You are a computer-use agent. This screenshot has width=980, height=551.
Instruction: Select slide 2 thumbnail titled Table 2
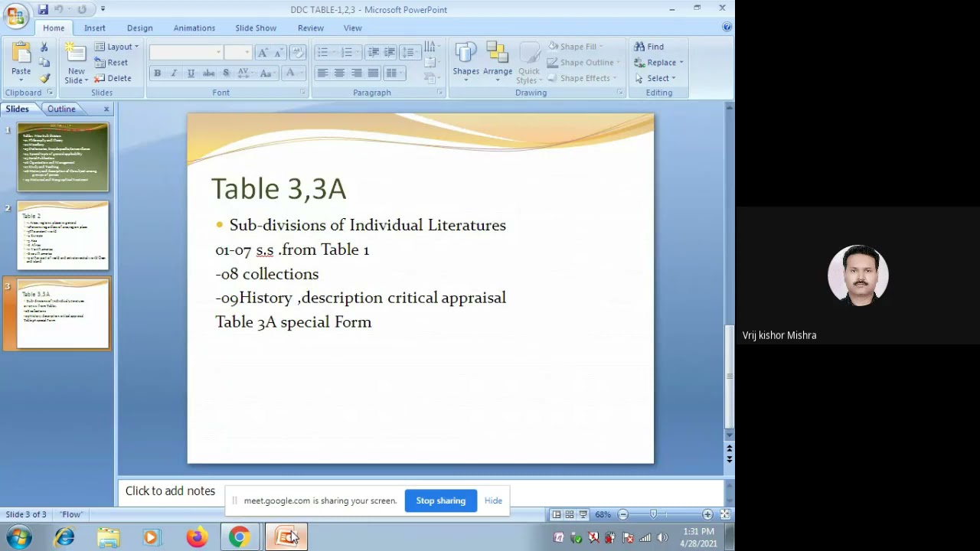click(63, 235)
